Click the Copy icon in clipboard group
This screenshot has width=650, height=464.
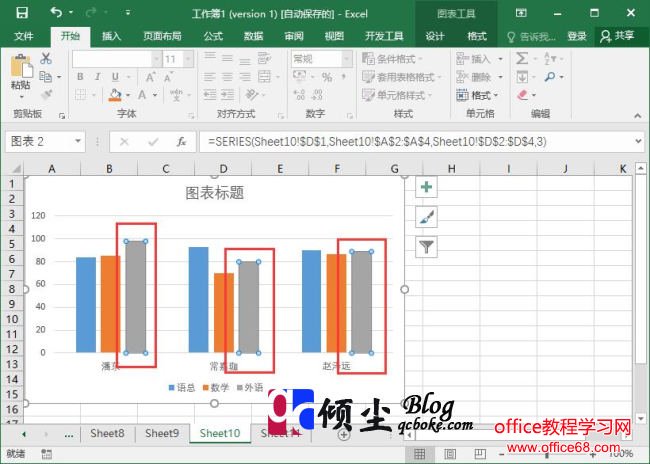45,77
